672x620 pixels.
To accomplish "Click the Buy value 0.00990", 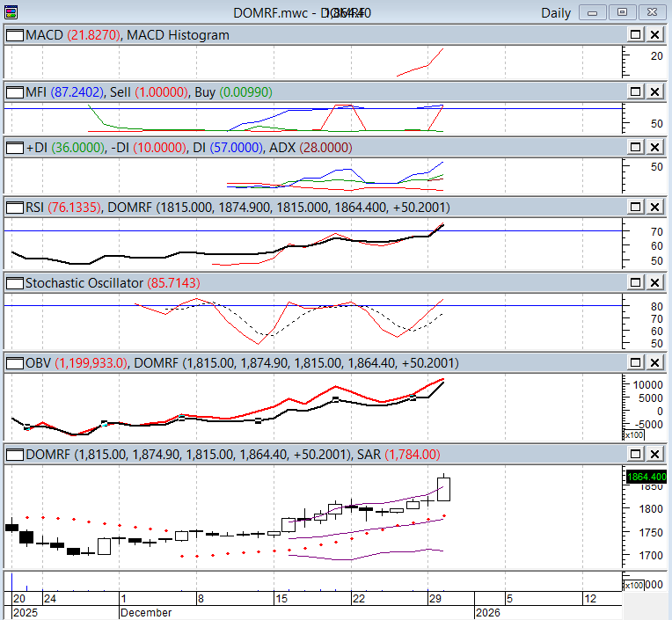I will coord(245,92).
